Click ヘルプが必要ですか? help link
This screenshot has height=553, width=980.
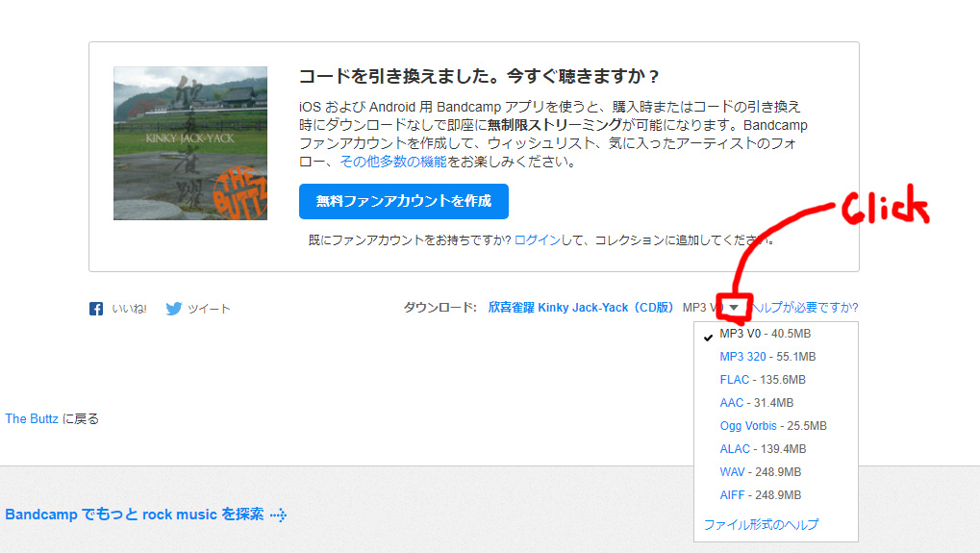tap(804, 308)
